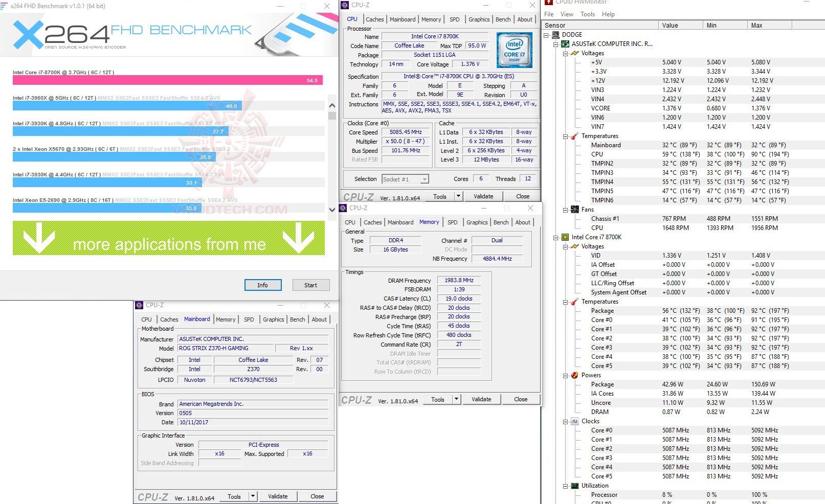
Task: Open the File menu in HWMonitor
Action: tap(549, 14)
